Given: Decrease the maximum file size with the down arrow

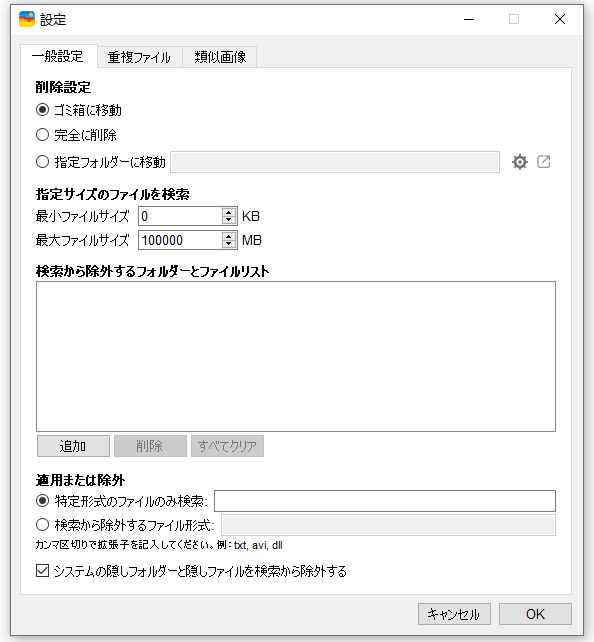Looking at the screenshot, I should click(229, 244).
